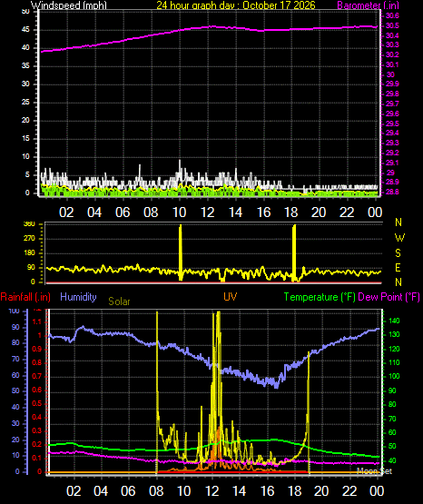Click the 1.1 rainfall scale value
The width and height of the screenshot is (423, 504).
click(x=37, y=322)
